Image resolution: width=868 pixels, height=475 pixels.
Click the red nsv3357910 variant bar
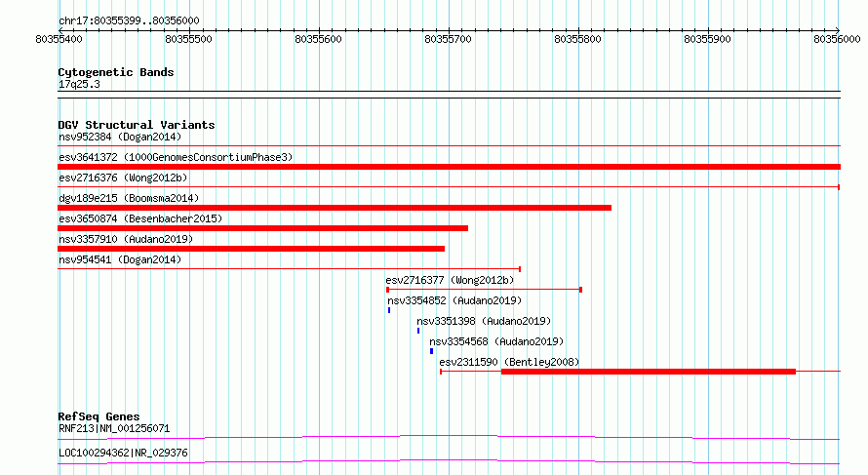coord(252,249)
